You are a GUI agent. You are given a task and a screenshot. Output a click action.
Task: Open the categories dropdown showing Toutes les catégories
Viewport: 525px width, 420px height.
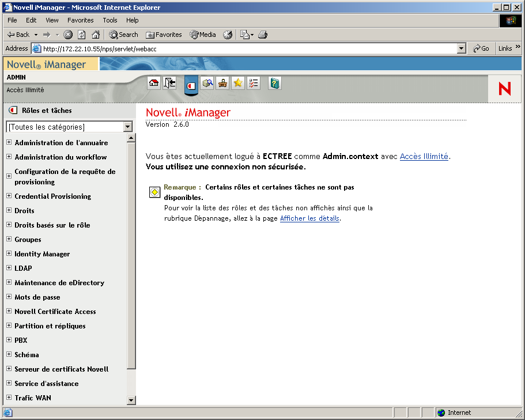pyautogui.click(x=128, y=126)
